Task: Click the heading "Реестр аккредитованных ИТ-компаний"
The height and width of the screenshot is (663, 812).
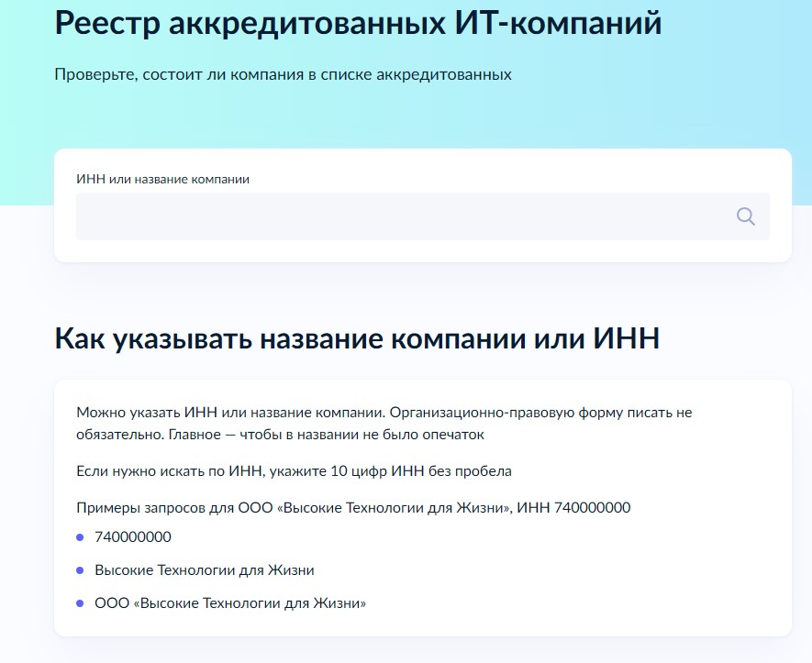Action: pos(359,24)
